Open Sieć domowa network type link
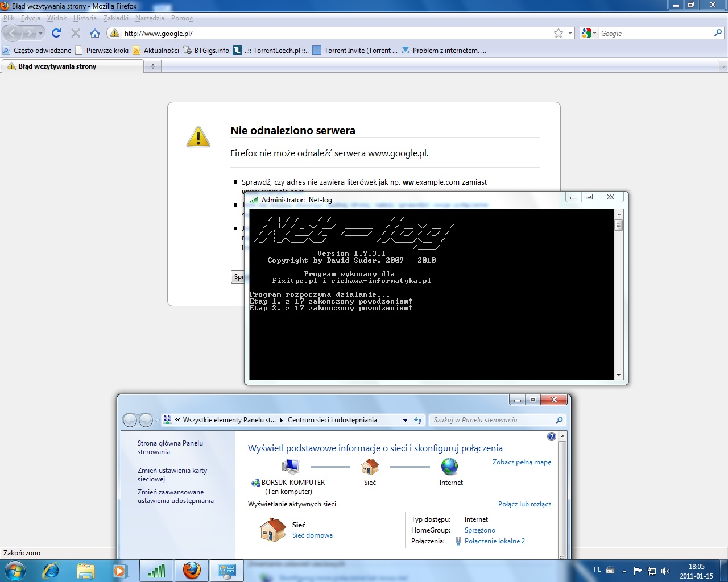This screenshot has width=728, height=582. click(312, 535)
